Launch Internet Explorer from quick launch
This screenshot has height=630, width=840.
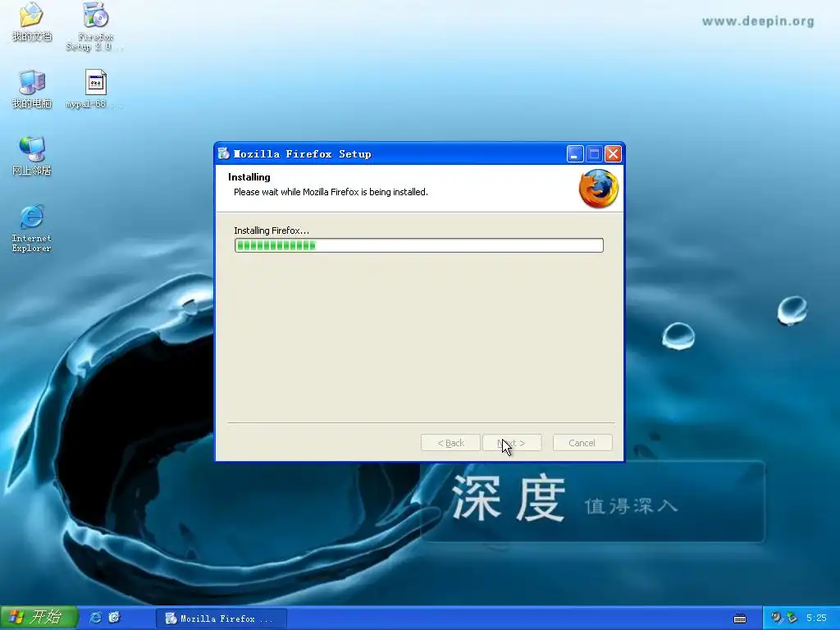tap(95, 618)
